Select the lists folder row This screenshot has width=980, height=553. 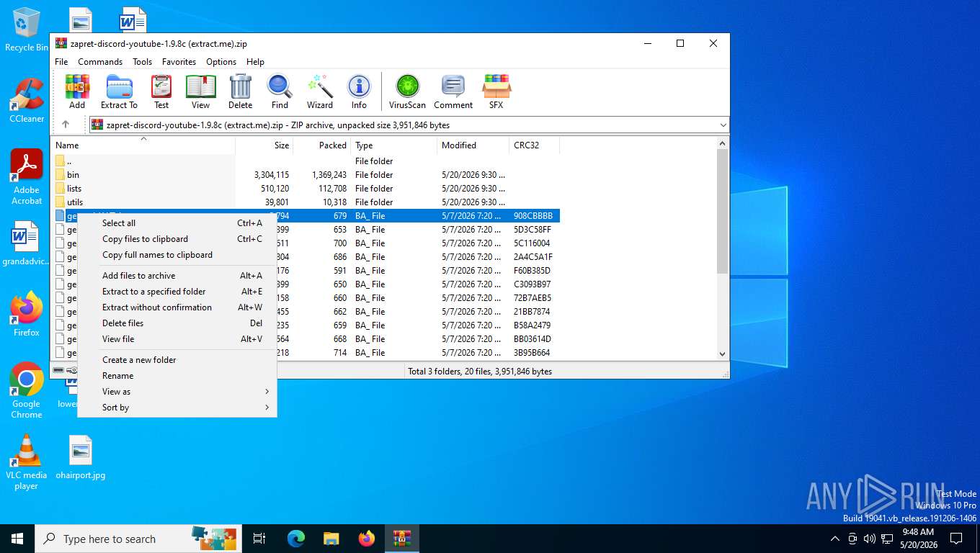point(305,189)
